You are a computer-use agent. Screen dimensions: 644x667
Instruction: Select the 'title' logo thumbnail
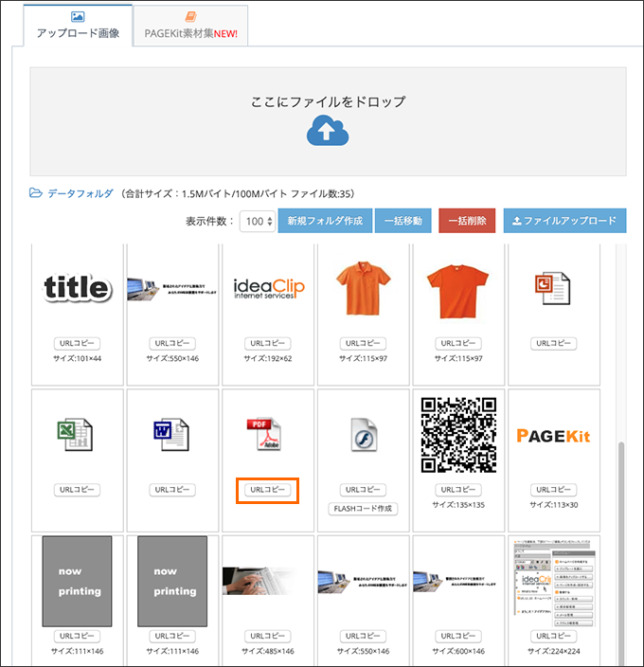pyautogui.click(x=78, y=288)
